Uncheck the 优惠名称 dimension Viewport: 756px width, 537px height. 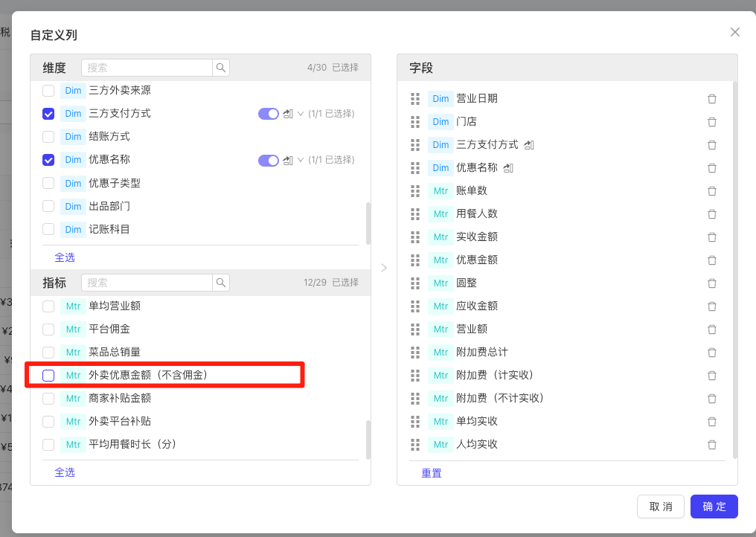click(48, 160)
